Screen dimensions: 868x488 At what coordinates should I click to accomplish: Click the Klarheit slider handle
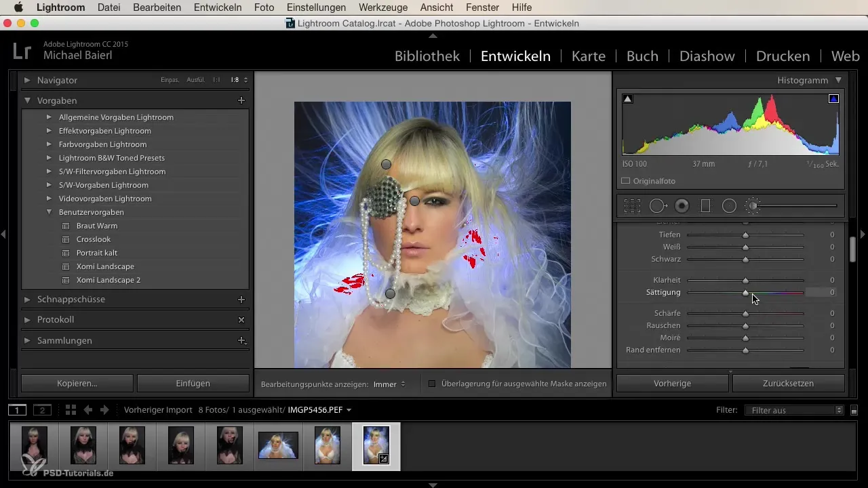coord(745,280)
